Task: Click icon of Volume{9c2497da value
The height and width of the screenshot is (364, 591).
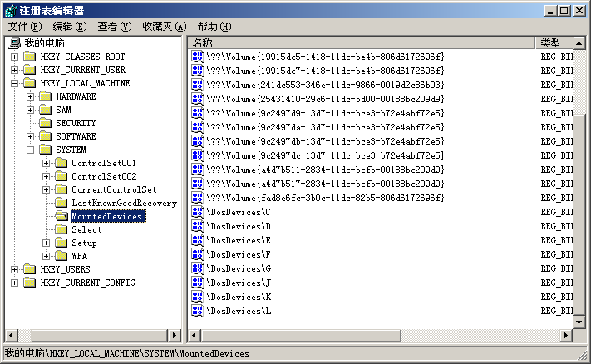Action: [198, 127]
